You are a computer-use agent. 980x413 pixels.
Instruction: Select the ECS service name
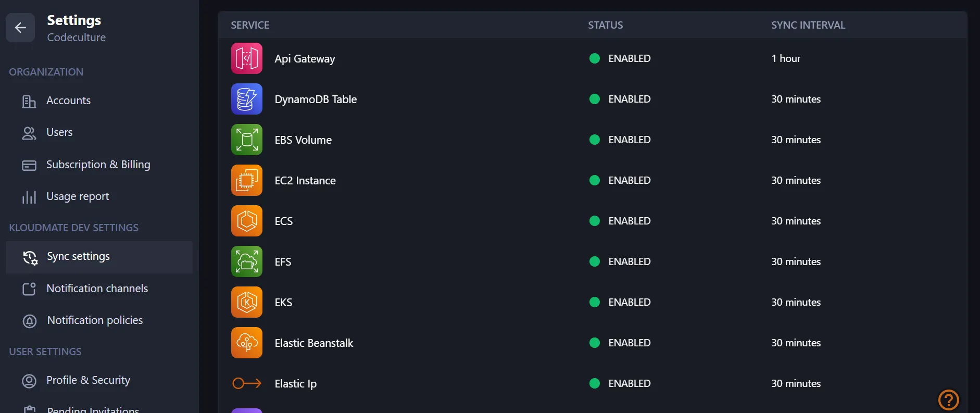click(284, 221)
